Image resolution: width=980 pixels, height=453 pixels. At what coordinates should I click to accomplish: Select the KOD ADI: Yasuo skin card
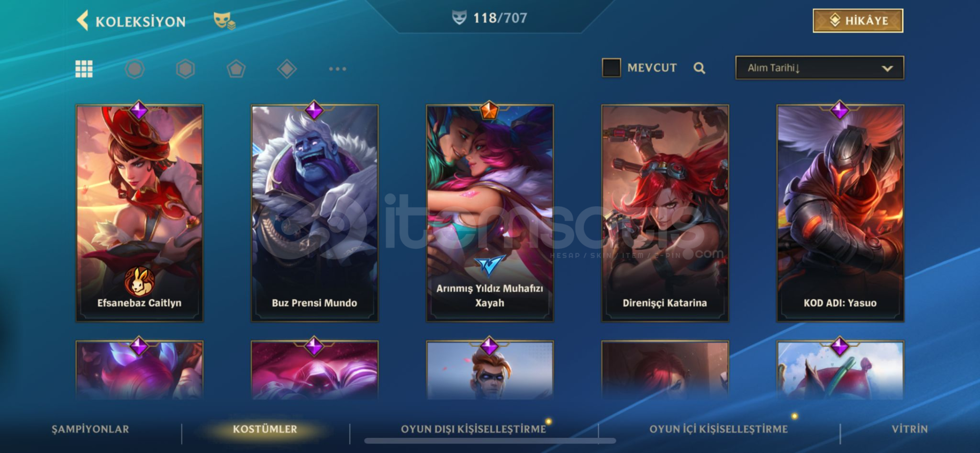tap(840, 213)
